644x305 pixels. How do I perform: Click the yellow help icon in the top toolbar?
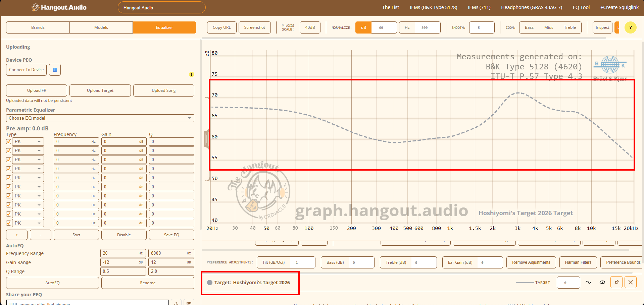click(x=630, y=27)
